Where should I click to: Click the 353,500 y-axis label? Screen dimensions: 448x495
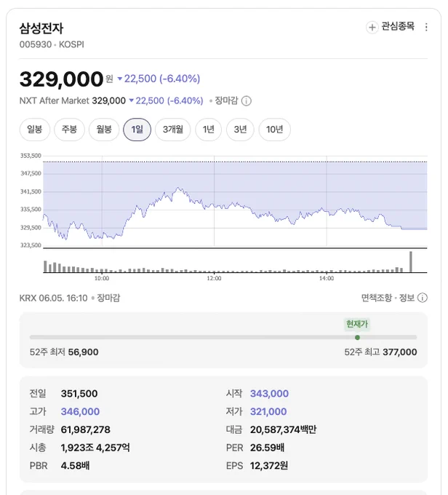(31, 156)
